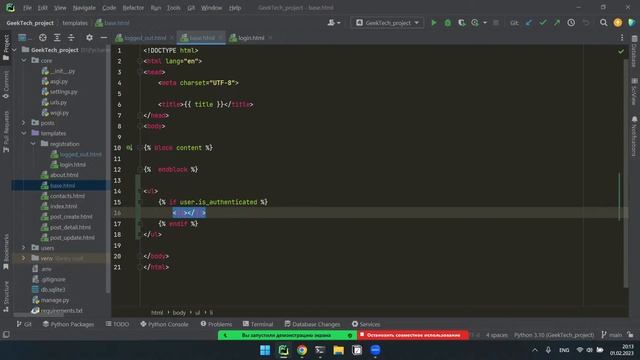Open Project panel settings gear
640x360 pixels.
pyautogui.click(x=89, y=38)
